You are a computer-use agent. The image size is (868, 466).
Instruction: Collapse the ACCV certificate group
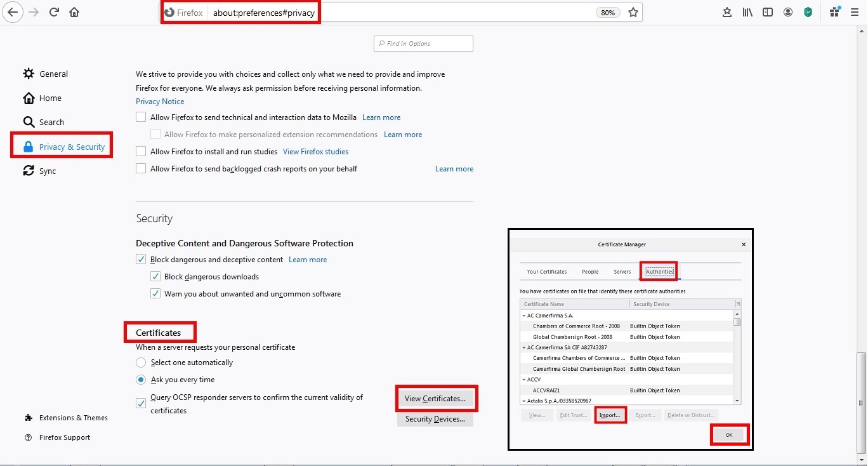click(x=524, y=380)
